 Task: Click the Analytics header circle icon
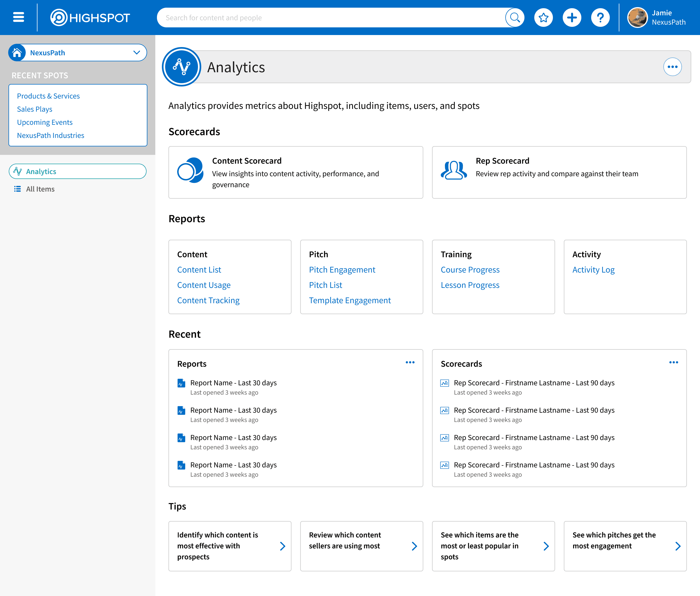(x=182, y=67)
